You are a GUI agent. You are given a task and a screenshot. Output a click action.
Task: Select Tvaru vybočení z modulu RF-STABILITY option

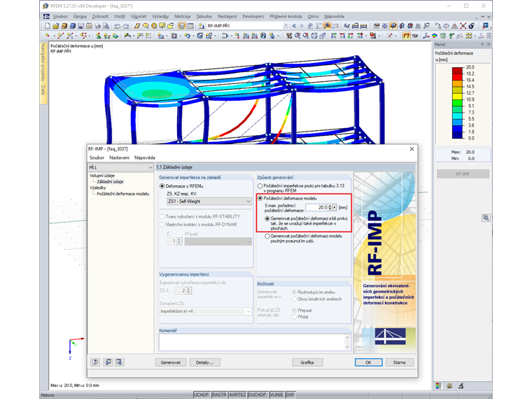(162, 216)
